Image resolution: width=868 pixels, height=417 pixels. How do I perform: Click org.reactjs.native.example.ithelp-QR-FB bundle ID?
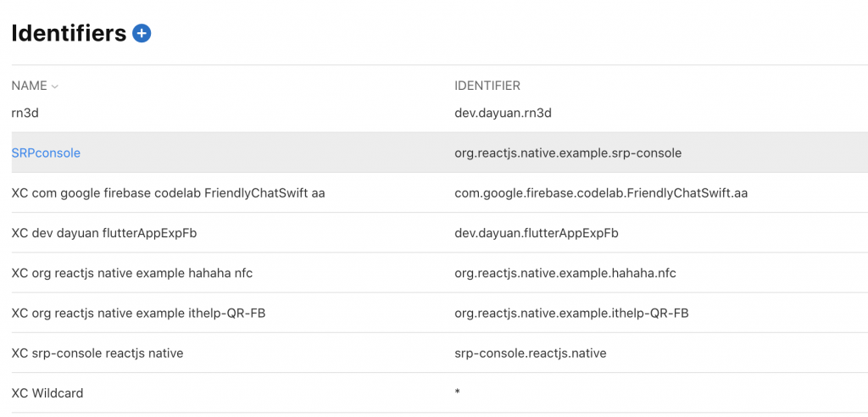pyautogui.click(x=571, y=313)
